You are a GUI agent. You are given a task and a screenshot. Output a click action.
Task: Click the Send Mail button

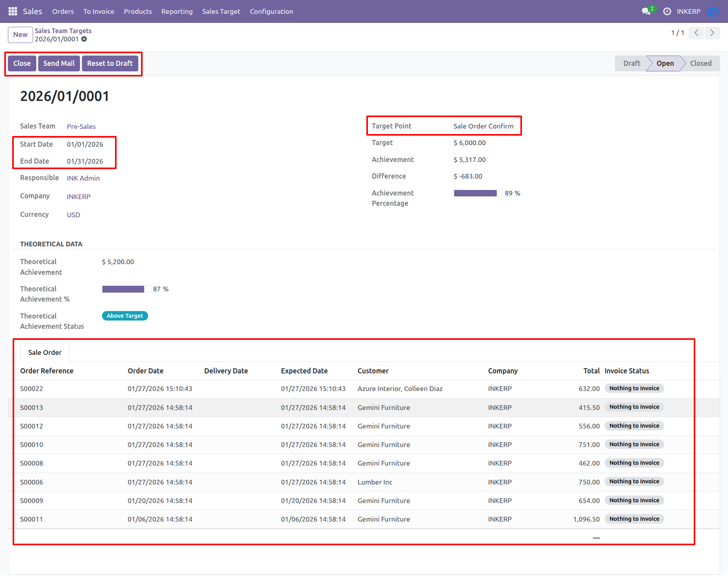coord(59,63)
